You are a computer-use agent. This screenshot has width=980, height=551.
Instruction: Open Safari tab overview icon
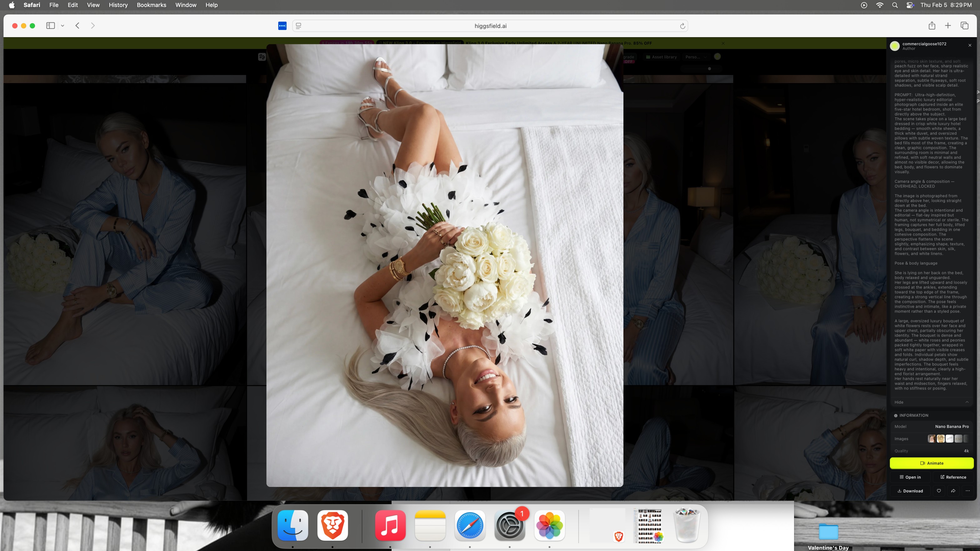pos(964,26)
